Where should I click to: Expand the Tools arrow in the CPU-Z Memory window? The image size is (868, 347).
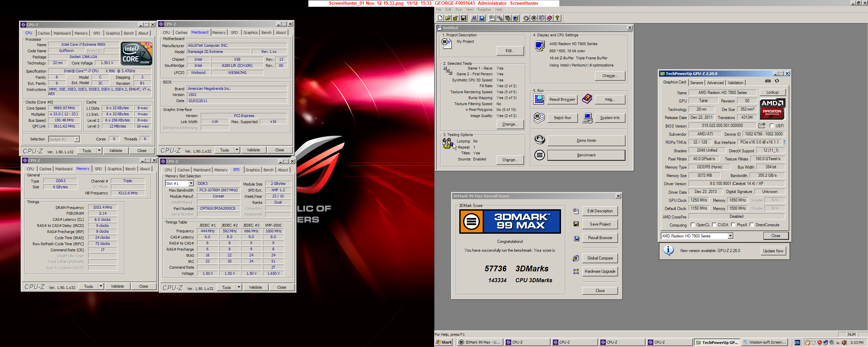(x=101, y=286)
